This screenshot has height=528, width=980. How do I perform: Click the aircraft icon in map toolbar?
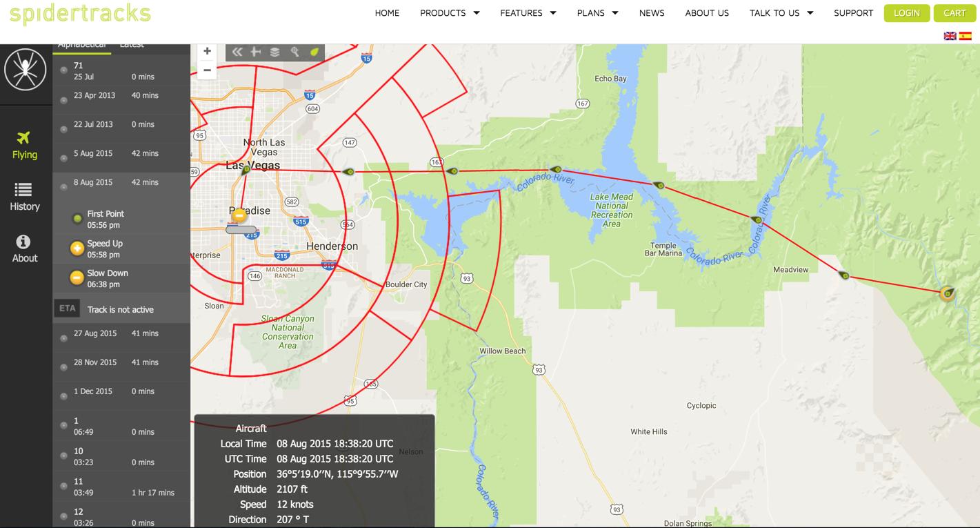pyautogui.click(x=256, y=52)
